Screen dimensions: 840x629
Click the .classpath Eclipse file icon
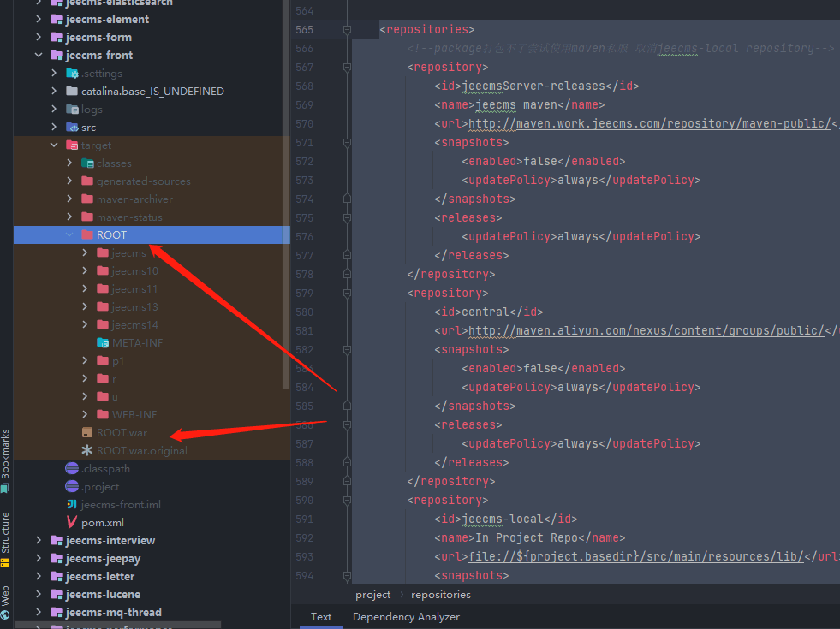tap(72, 468)
